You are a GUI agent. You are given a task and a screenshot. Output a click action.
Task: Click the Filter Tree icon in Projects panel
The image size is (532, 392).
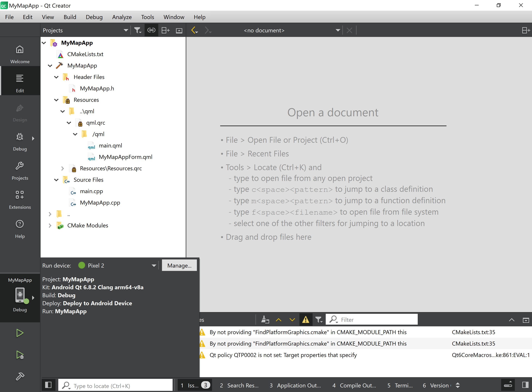[138, 30]
